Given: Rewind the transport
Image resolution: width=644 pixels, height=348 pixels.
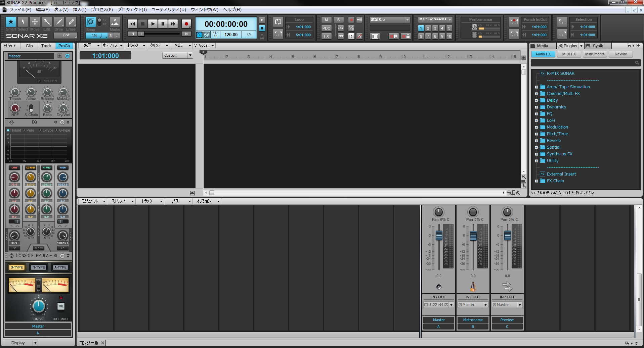Looking at the screenshot, I should (x=133, y=24).
